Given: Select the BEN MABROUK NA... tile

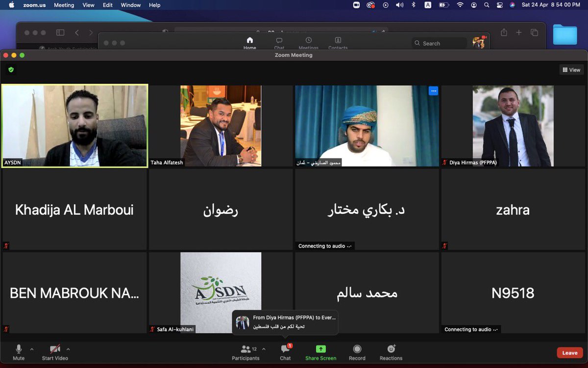Looking at the screenshot, I should [x=74, y=293].
